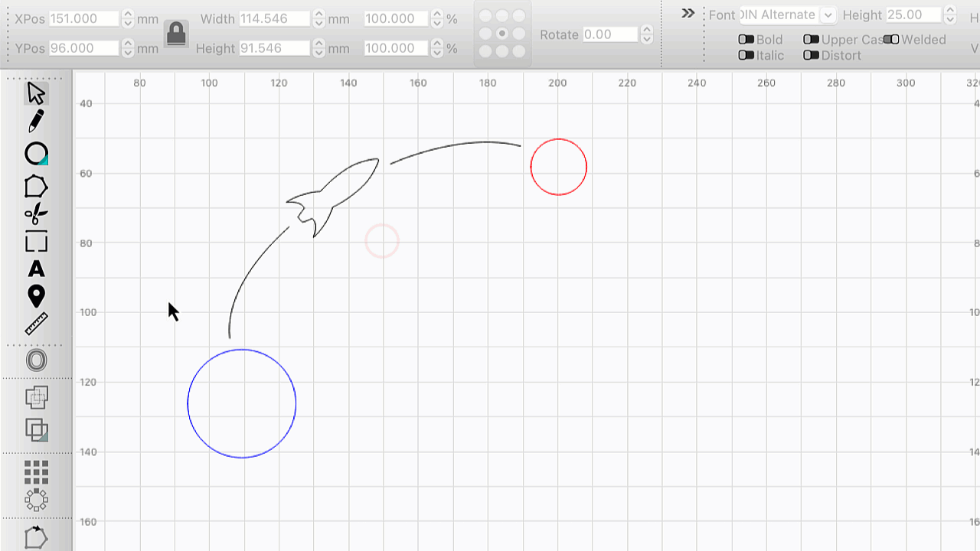Click the red circle on canvas

point(586,167)
